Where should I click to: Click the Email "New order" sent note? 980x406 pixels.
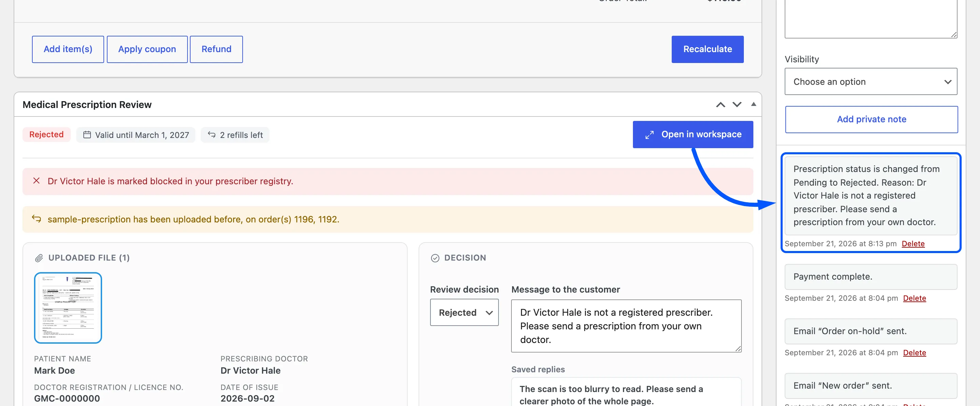(x=870, y=386)
